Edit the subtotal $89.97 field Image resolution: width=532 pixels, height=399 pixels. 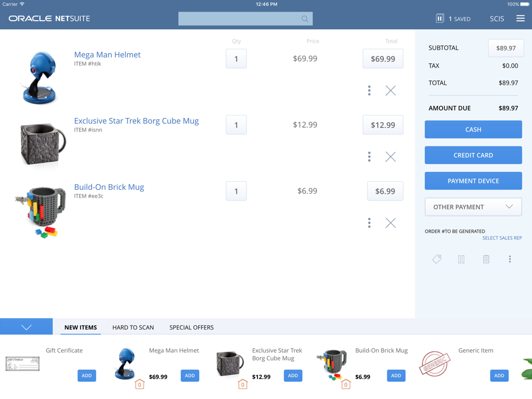point(506,48)
